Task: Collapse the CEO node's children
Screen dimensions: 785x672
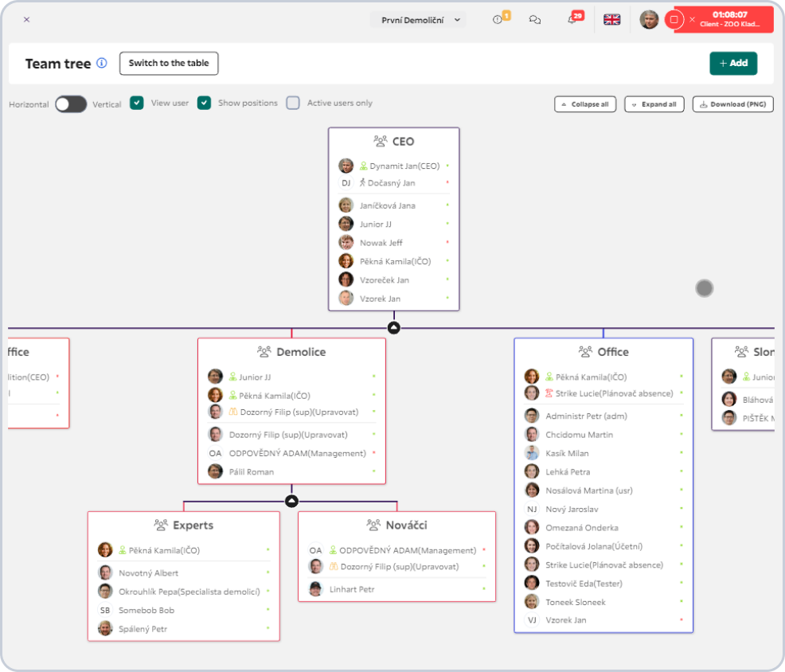Action: point(393,327)
